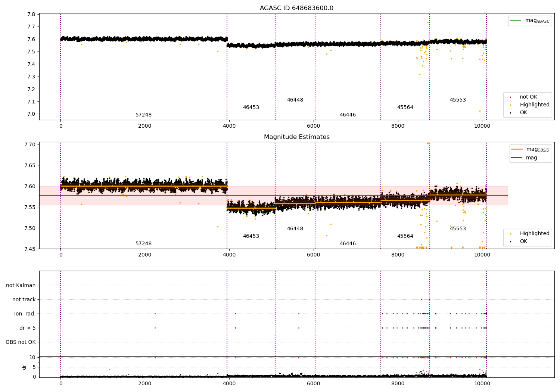This screenshot has height=392, width=560.
Task: Click the 7.70 y-axis tick label
Action: click(x=30, y=144)
